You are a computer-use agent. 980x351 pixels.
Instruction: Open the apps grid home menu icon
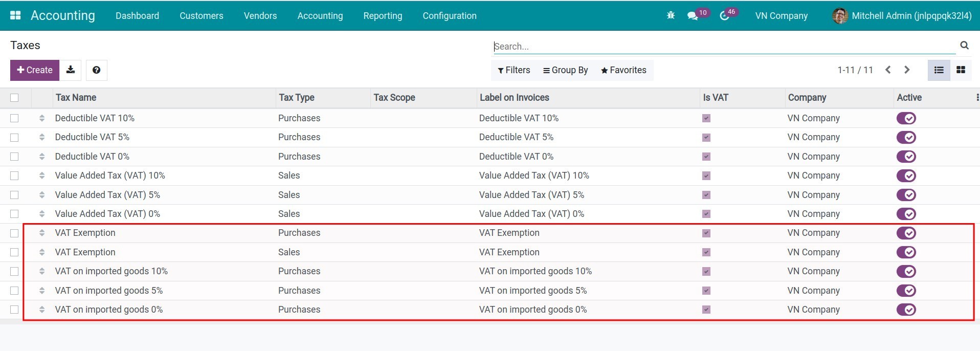click(15, 15)
